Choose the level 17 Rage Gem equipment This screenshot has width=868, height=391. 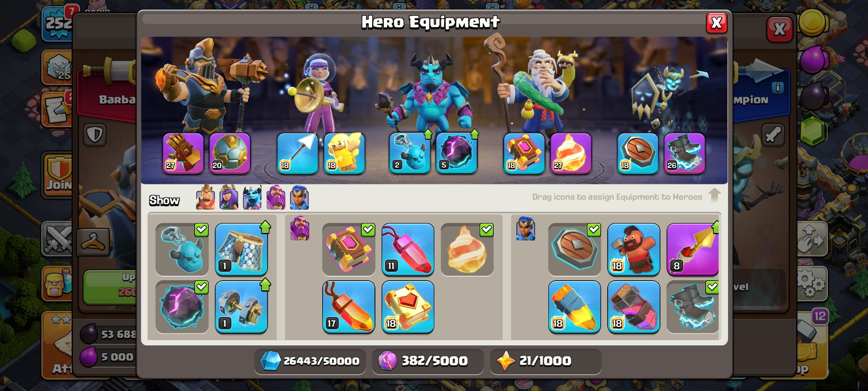[349, 307]
